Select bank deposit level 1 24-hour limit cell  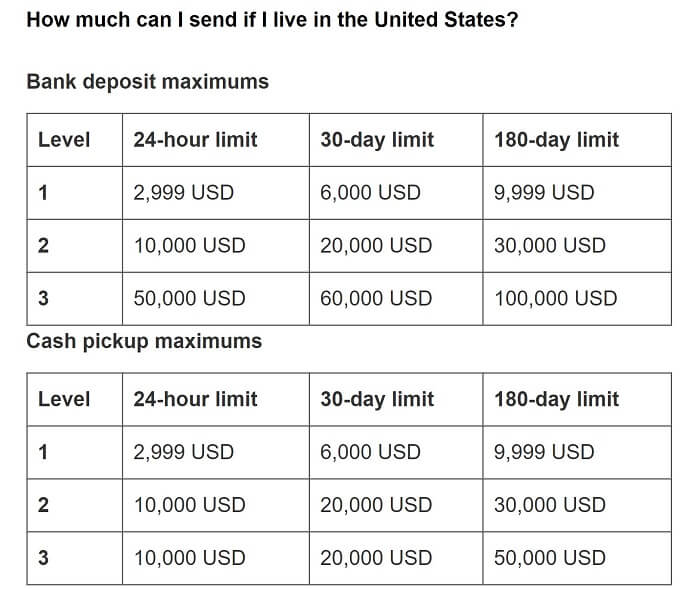coord(183,193)
